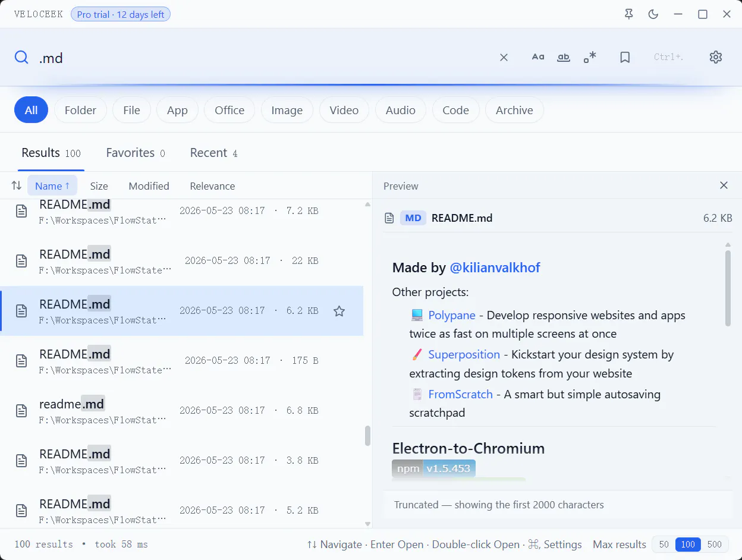Sort results by Modified date
This screenshot has height=560, width=742.
click(149, 186)
